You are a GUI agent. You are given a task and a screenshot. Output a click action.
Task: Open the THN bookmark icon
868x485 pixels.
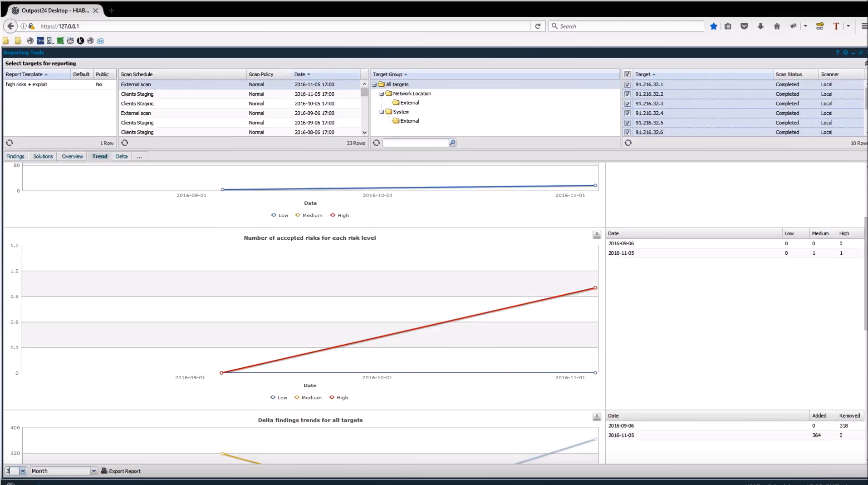[40, 41]
